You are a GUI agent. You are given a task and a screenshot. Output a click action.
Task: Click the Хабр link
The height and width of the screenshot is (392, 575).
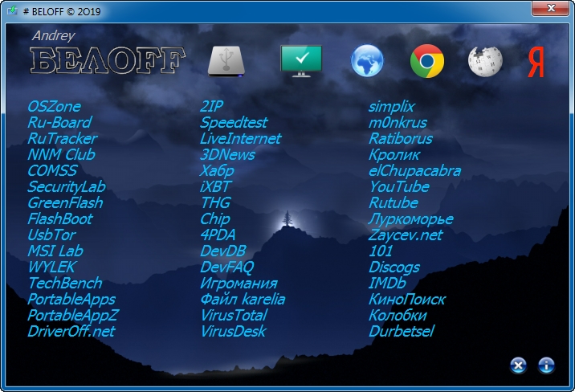[x=217, y=170]
